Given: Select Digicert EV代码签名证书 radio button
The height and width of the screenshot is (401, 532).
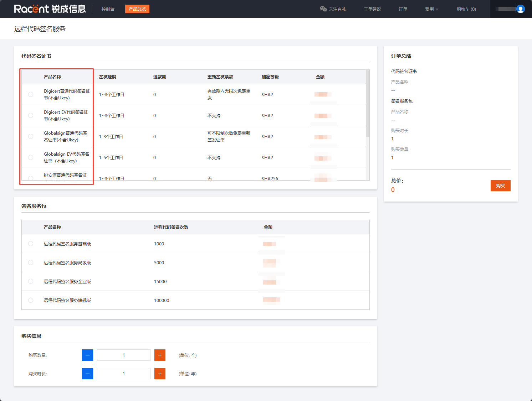Looking at the screenshot, I should [31, 115].
